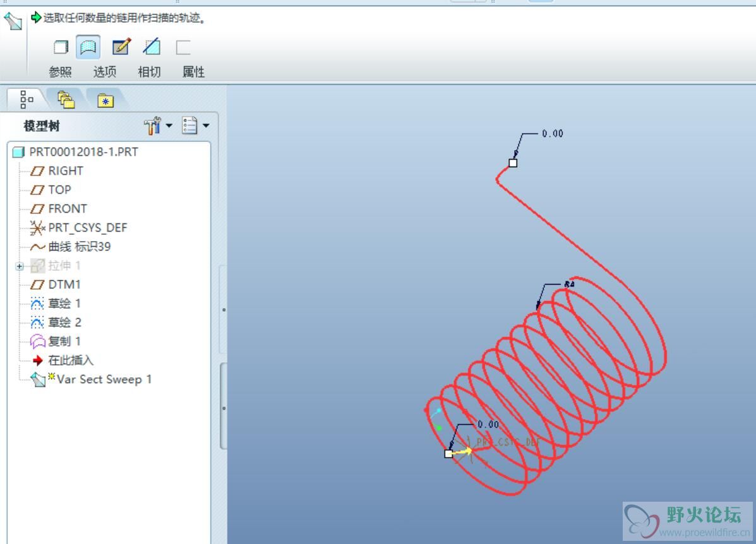Select the sweep as solid icon
The height and width of the screenshot is (544, 756).
point(61,47)
